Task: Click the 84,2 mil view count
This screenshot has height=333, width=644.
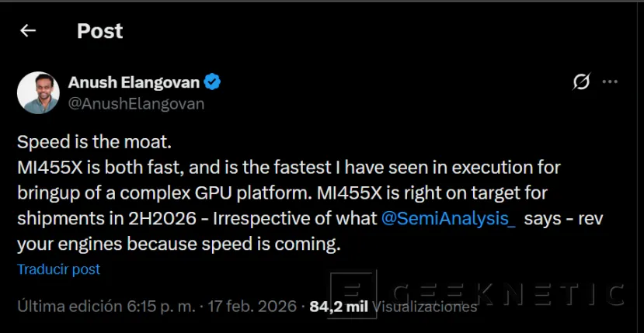Action: coord(339,307)
